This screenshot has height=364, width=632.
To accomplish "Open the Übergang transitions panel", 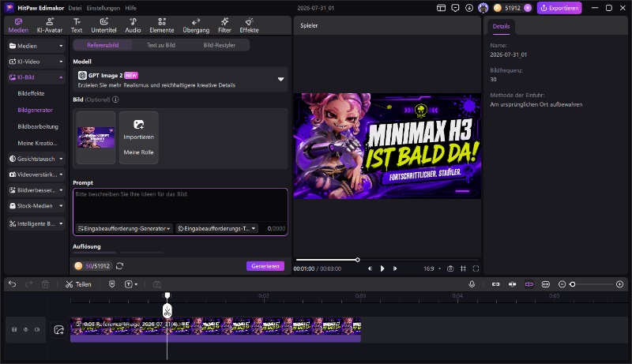I will click(196, 25).
